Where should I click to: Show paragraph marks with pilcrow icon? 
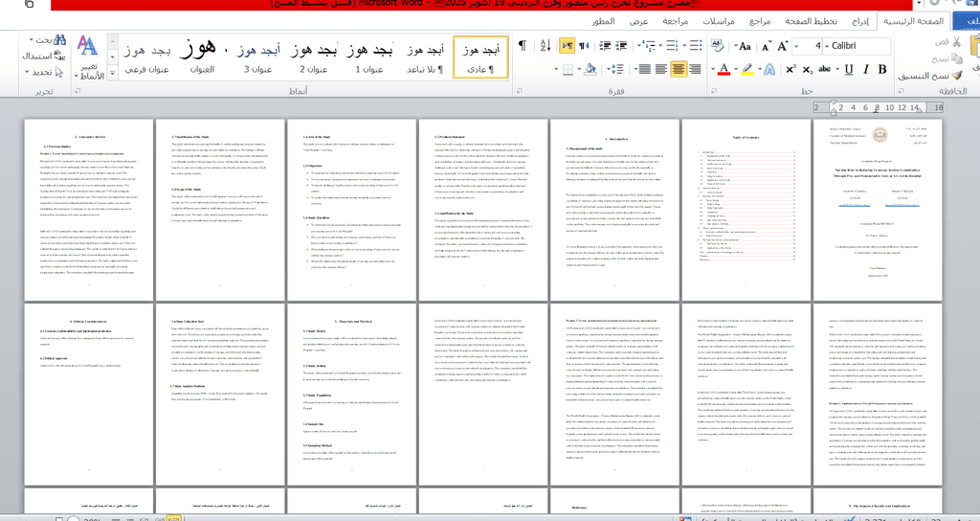523,46
